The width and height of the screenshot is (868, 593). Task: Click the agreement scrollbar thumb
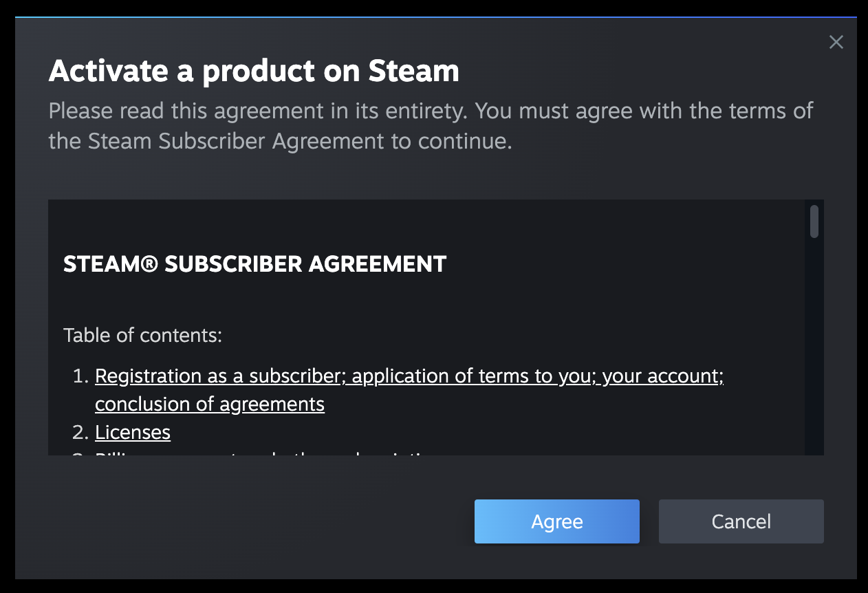click(814, 222)
